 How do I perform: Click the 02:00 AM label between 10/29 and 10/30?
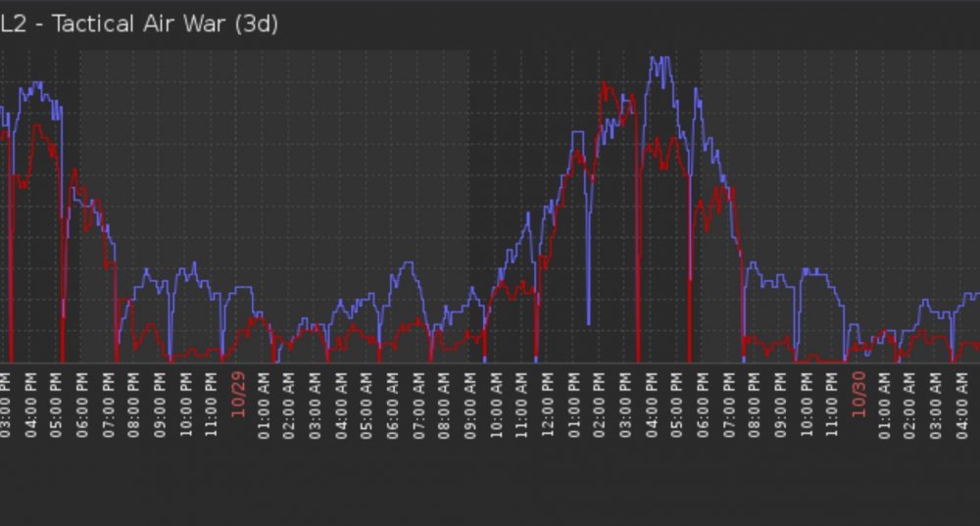click(289, 406)
